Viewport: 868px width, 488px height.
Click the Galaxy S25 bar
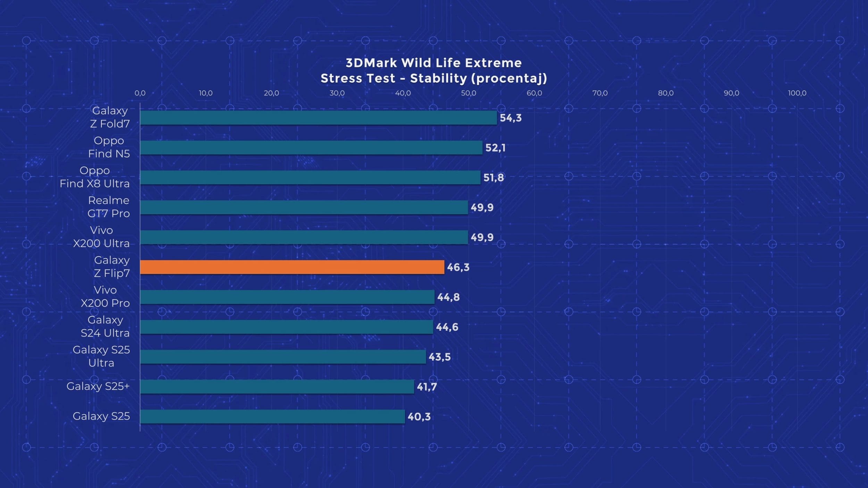tap(272, 417)
